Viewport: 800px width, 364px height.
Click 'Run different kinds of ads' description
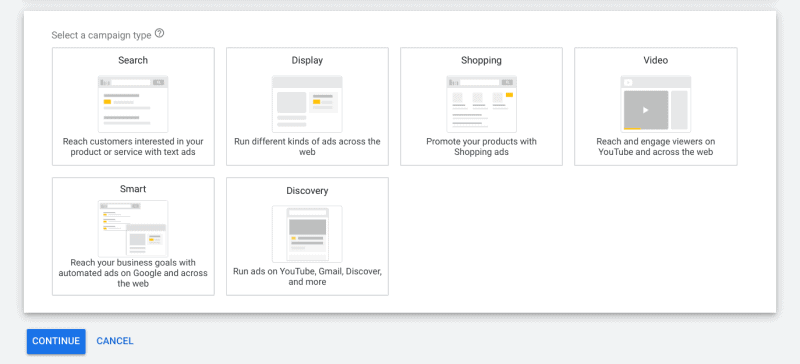(307, 147)
